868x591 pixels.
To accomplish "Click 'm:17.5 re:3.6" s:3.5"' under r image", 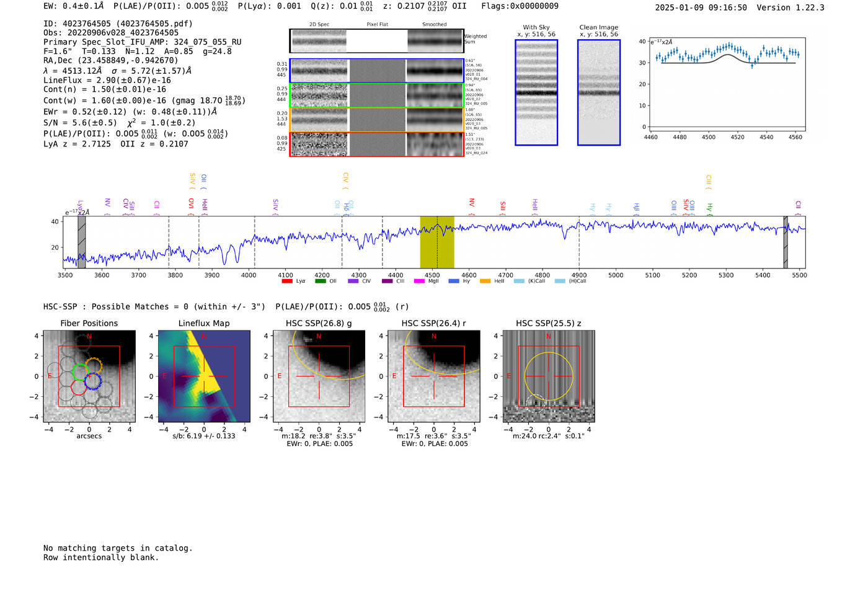I will [434, 436].
